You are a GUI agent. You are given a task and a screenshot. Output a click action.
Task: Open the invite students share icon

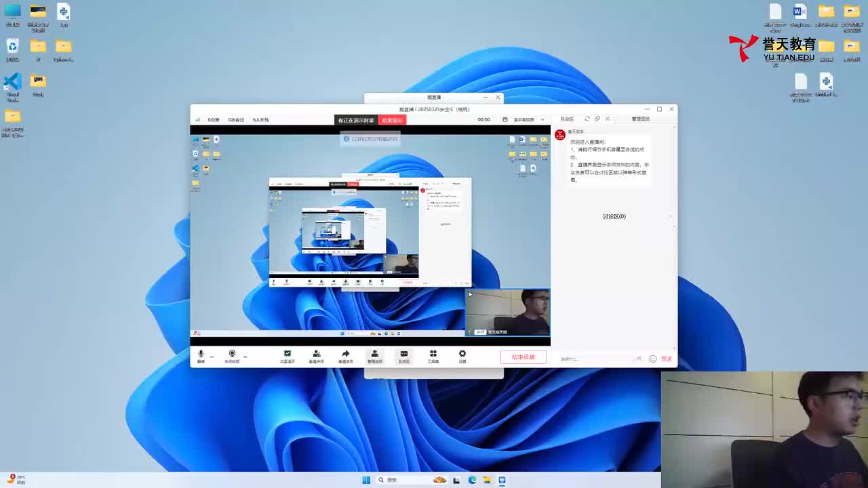coord(346,357)
